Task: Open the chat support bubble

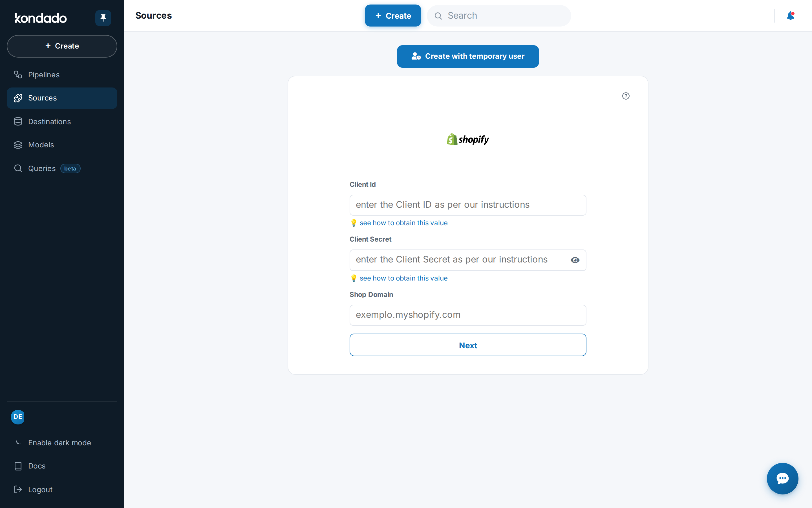Action: [782, 478]
